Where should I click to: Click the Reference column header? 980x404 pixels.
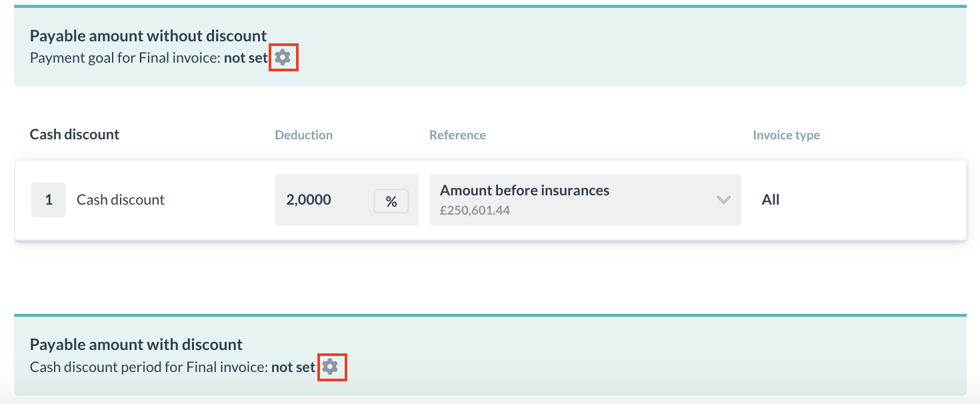tap(458, 135)
